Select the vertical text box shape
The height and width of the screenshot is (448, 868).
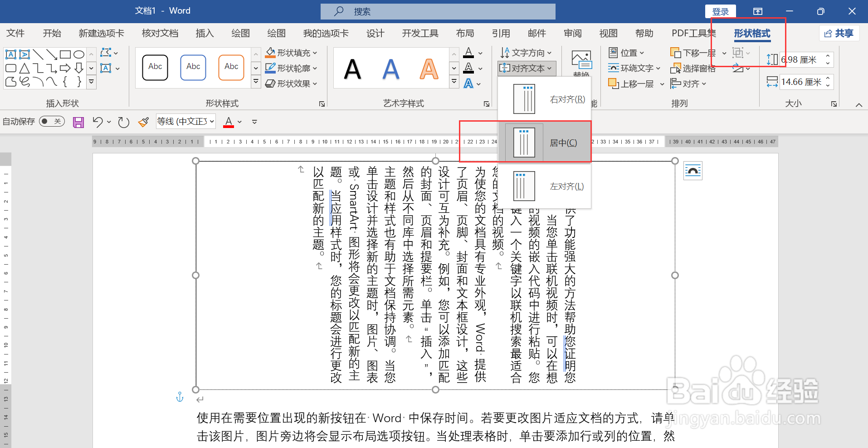[24, 54]
